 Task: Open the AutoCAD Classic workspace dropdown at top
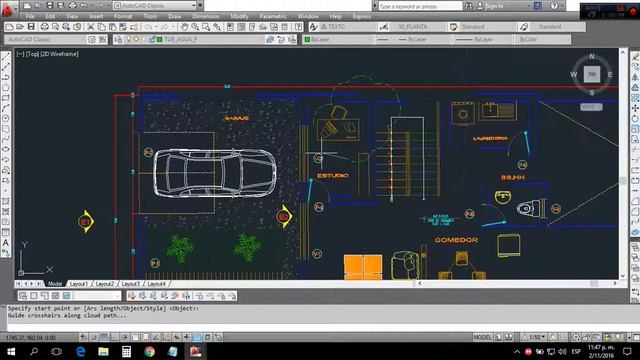point(155,6)
